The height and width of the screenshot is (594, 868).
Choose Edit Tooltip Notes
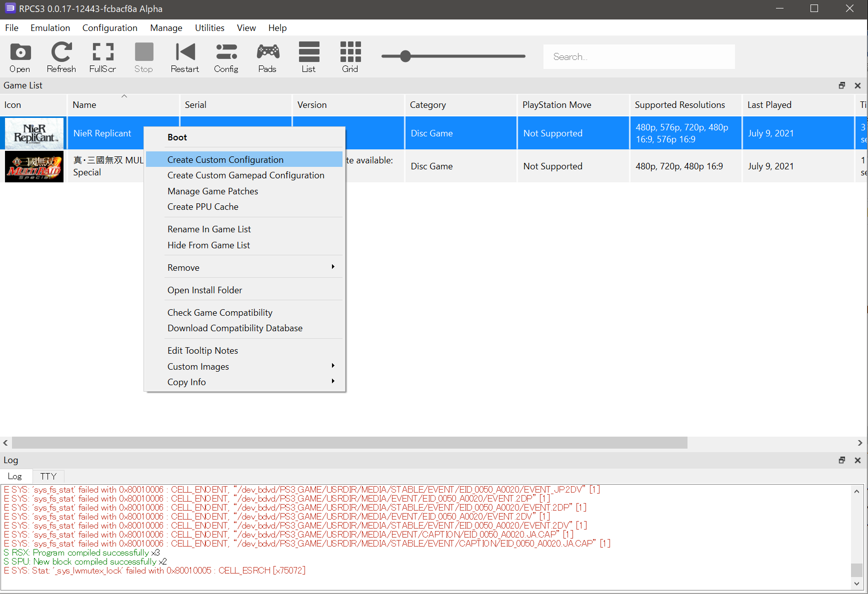pos(244,351)
